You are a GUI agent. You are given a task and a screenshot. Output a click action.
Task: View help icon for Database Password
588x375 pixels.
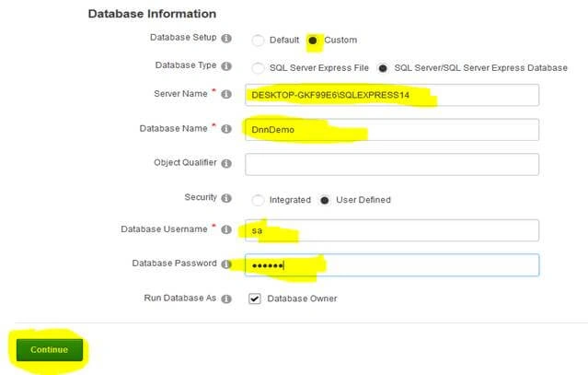point(226,264)
